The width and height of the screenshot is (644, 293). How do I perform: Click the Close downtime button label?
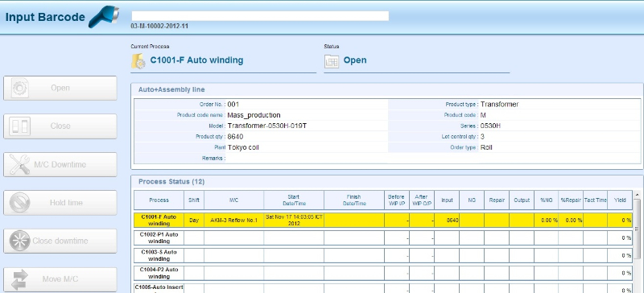coord(60,241)
